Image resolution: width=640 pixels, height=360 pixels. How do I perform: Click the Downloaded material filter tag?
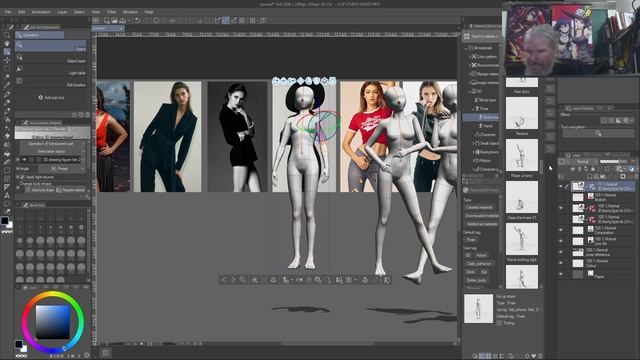pyautogui.click(x=481, y=216)
